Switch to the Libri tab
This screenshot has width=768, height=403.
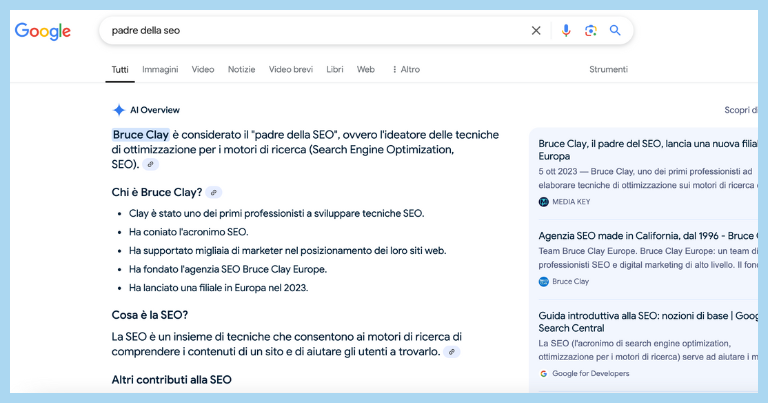(335, 70)
